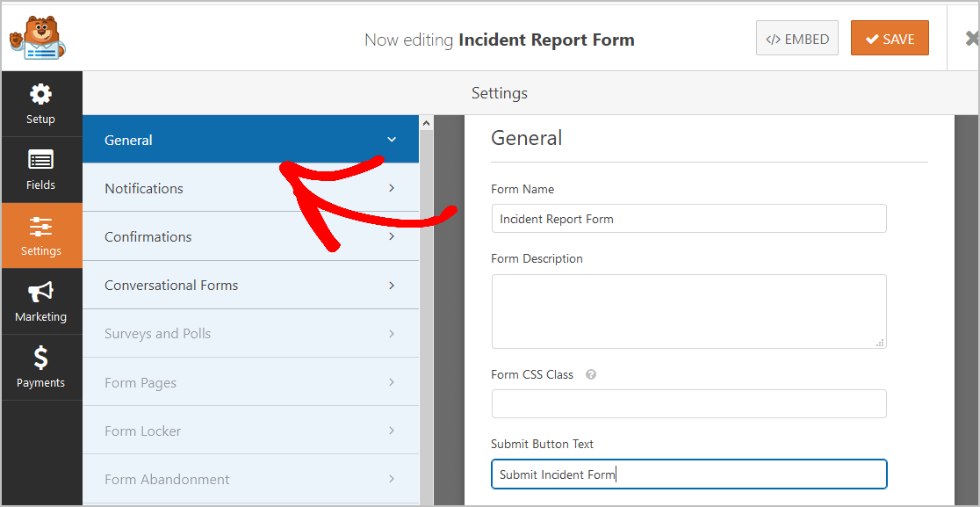
Task: Click the Form CSS Class field
Action: 688,404
